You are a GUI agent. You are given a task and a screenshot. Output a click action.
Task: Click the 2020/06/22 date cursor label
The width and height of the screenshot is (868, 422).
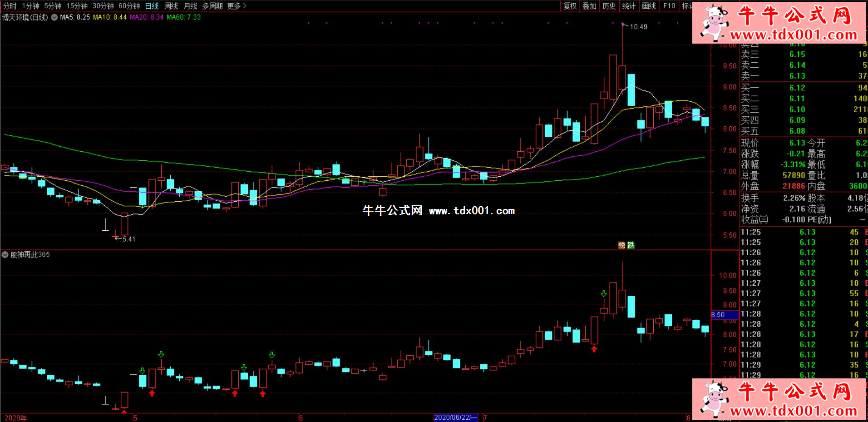click(x=455, y=417)
